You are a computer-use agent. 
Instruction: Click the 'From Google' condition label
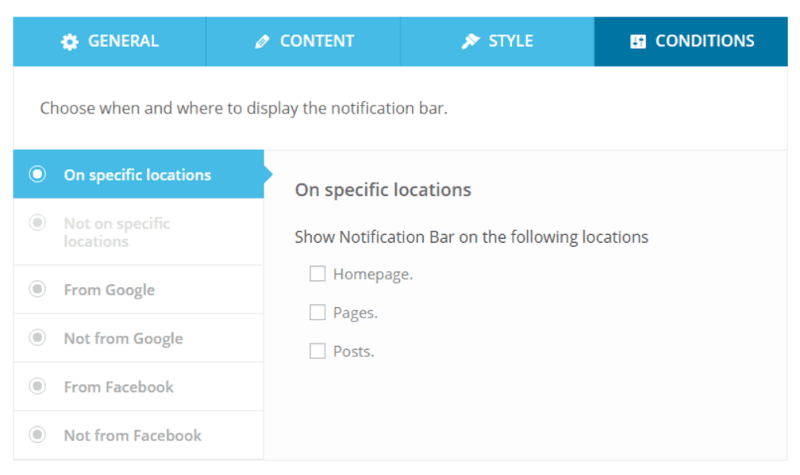(109, 290)
